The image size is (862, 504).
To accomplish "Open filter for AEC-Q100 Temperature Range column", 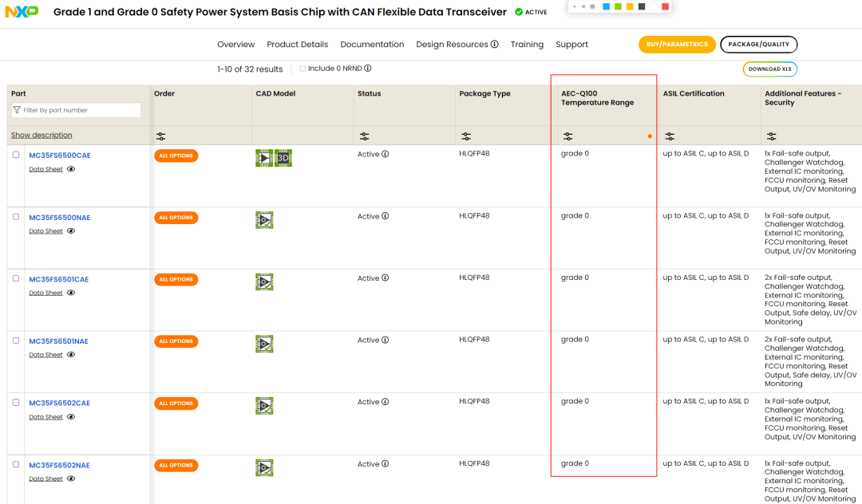I will [x=568, y=136].
